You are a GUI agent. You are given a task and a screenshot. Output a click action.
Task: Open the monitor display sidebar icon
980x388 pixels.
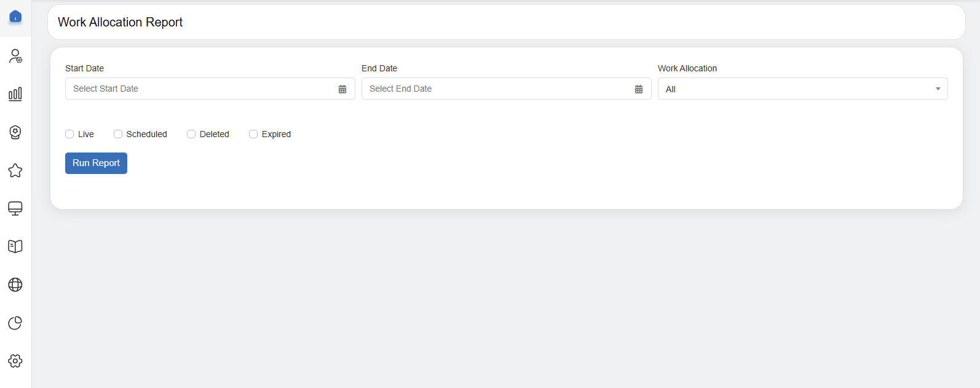[15, 208]
